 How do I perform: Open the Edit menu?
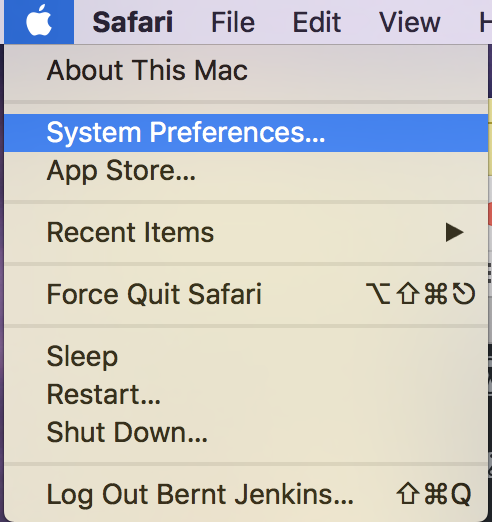tap(317, 22)
